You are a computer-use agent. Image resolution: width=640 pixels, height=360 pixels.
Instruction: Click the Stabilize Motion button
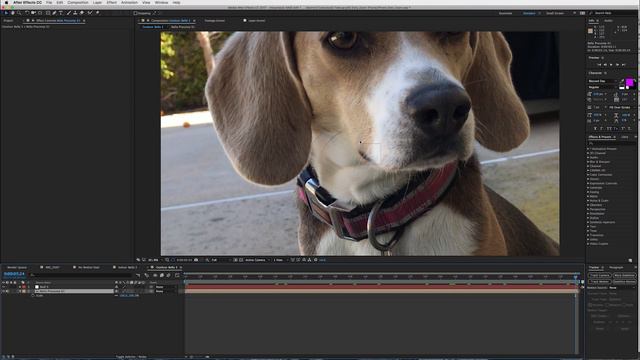pos(624,282)
